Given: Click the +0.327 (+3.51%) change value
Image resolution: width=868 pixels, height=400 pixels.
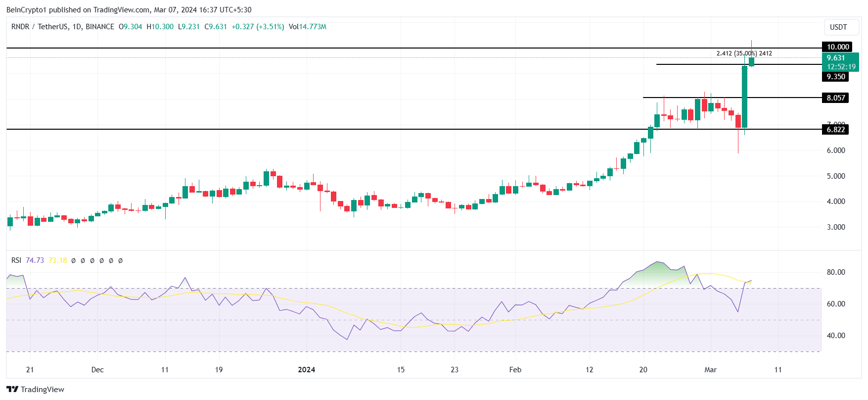Looking at the screenshot, I should [x=258, y=27].
